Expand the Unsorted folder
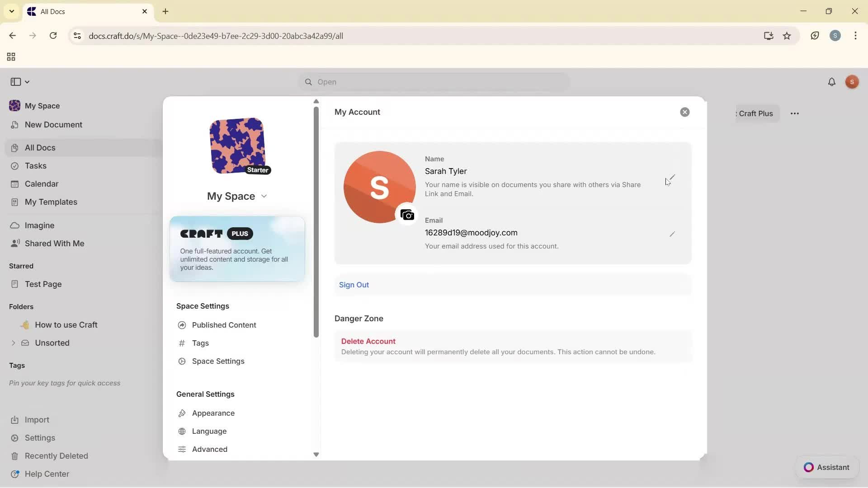Image resolution: width=868 pixels, height=488 pixels. click(13, 343)
